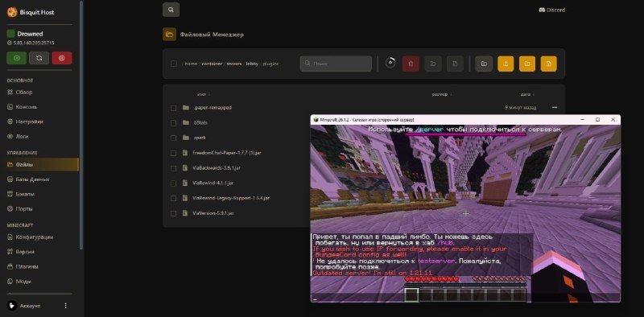The height and width of the screenshot is (317, 644).
Task: Sort files by дата column
Action: click(527, 94)
